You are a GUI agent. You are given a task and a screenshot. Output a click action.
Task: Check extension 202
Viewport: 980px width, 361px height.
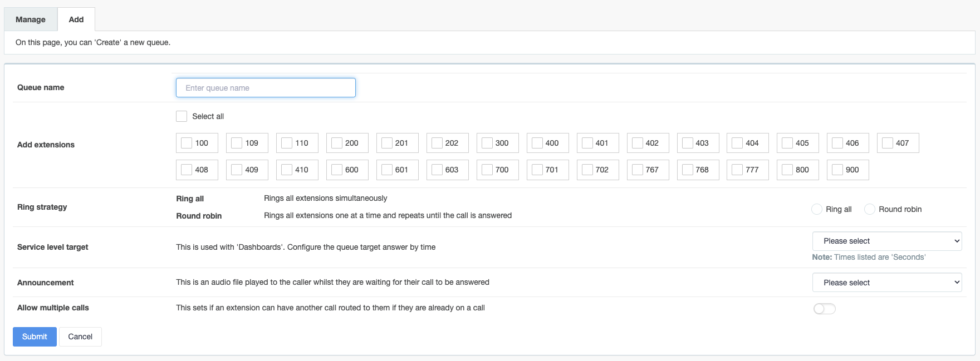437,143
